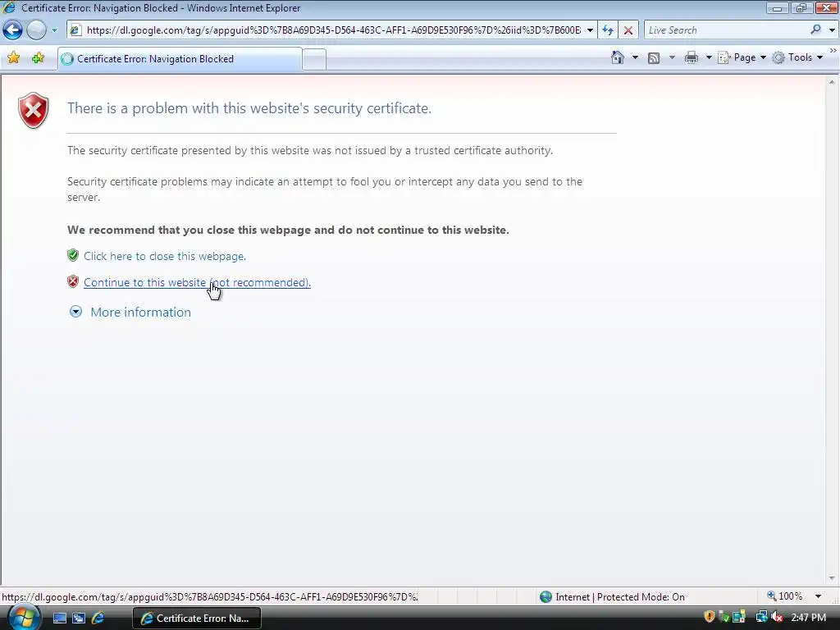Open the Tools menu

point(797,57)
